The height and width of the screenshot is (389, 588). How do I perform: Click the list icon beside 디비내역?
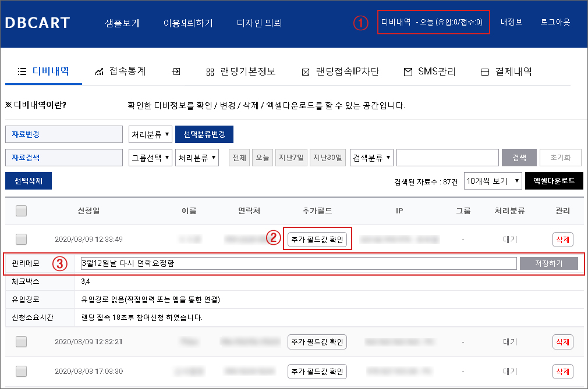tap(22, 72)
